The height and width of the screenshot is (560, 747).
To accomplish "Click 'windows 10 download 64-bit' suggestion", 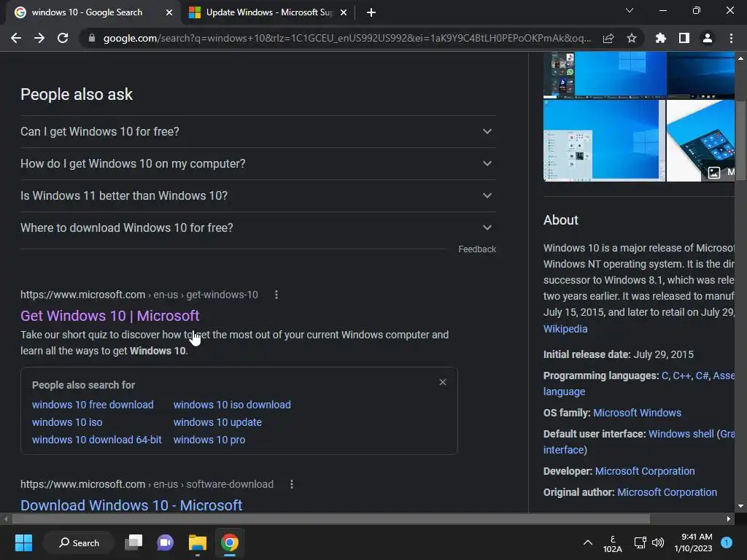I will [97, 440].
